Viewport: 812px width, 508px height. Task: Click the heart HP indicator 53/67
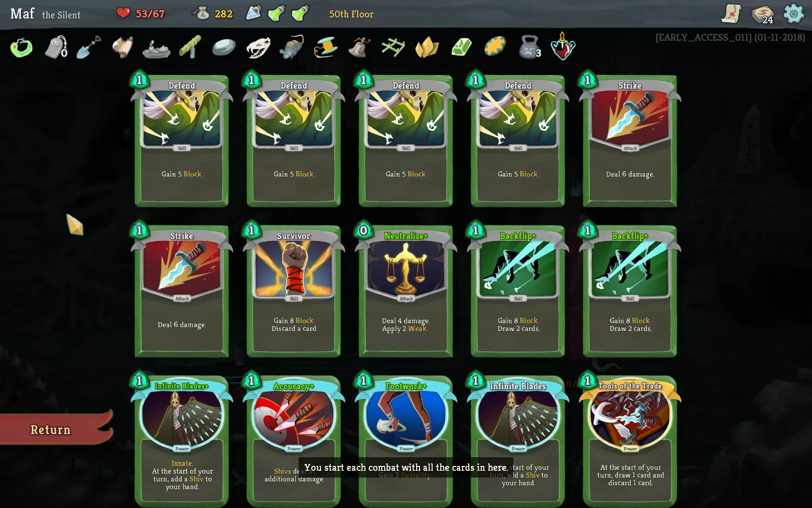point(141,14)
